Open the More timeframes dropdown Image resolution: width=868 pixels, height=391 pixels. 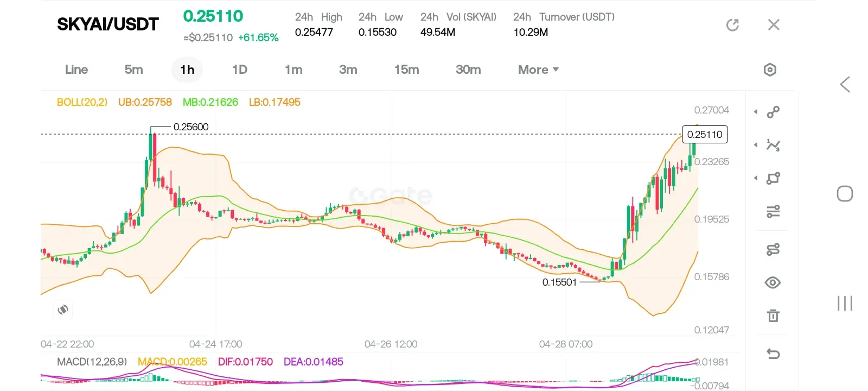(538, 70)
